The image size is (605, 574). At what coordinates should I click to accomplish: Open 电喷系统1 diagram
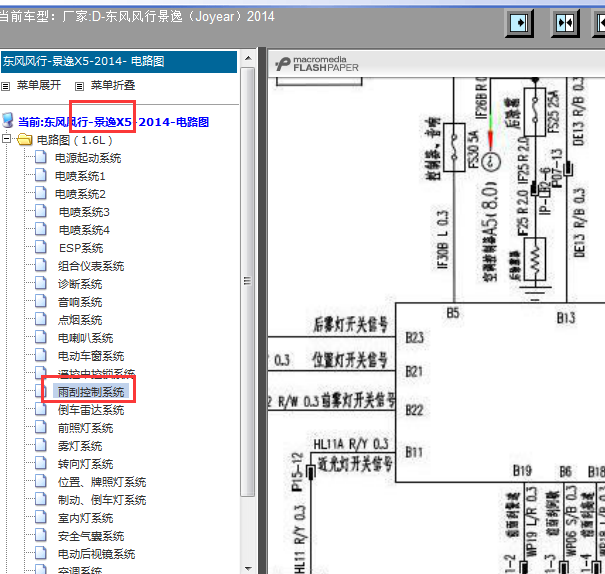click(x=80, y=176)
